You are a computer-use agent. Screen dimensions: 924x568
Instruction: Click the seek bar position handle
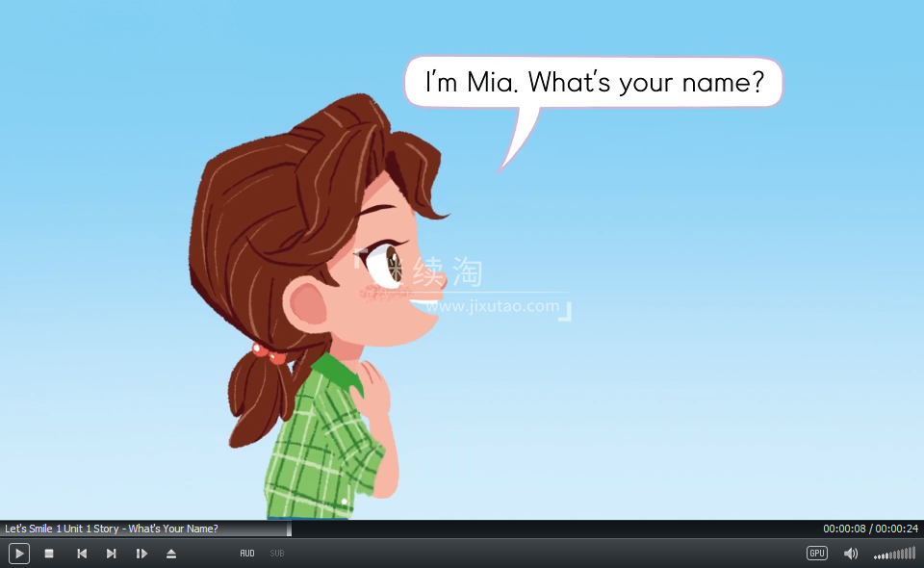(x=289, y=529)
